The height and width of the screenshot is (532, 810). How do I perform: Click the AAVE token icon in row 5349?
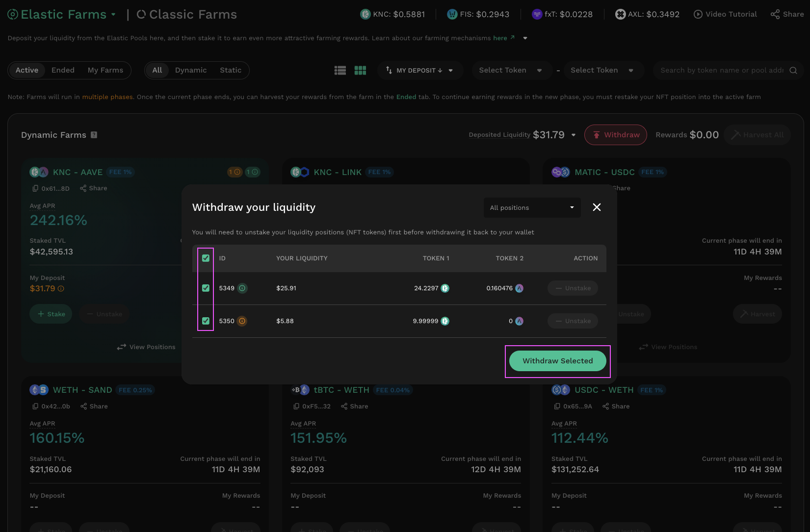[x=519, y=288]
